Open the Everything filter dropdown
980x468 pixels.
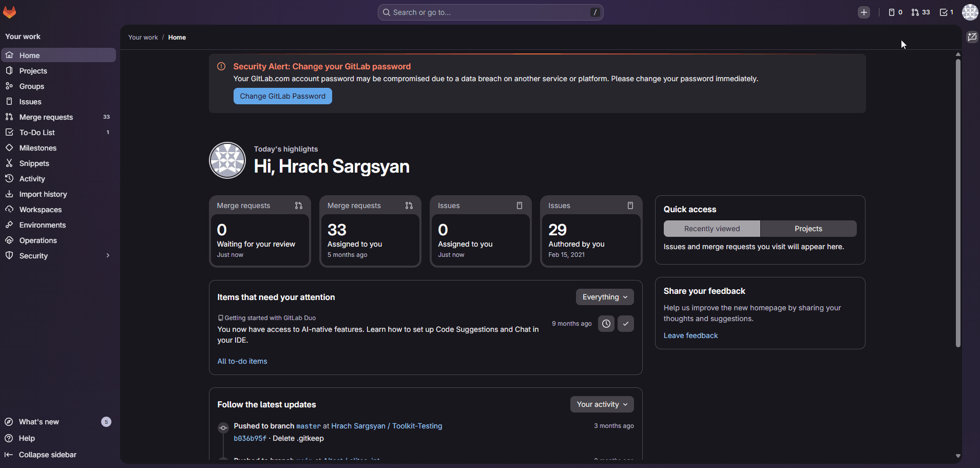tap(604, 297)
